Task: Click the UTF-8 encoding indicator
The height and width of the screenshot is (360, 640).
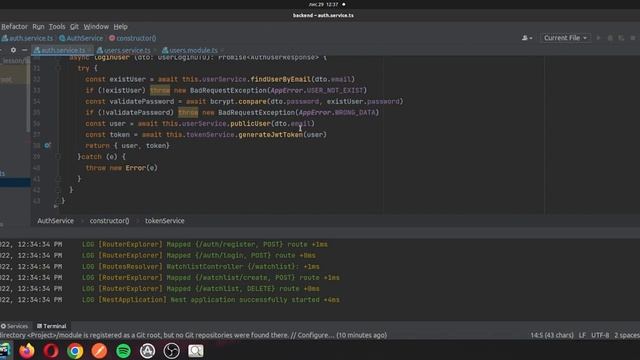Action: [600, 335]
